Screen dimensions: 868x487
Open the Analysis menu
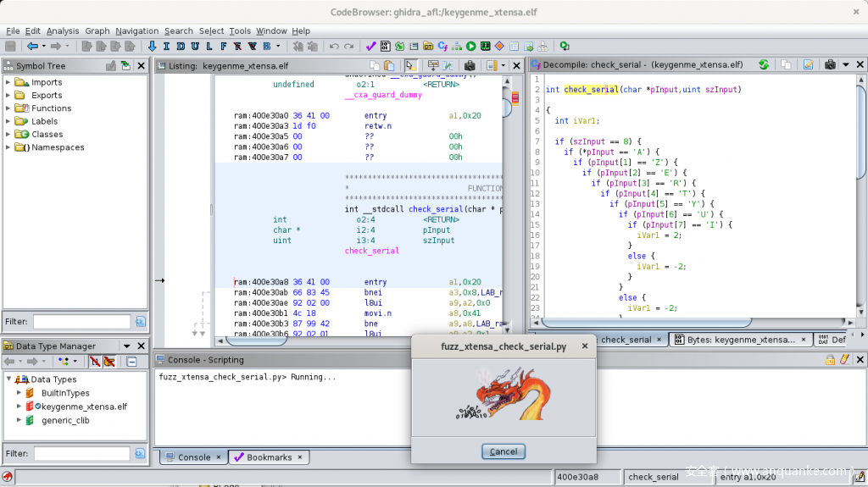coord(63,31)
